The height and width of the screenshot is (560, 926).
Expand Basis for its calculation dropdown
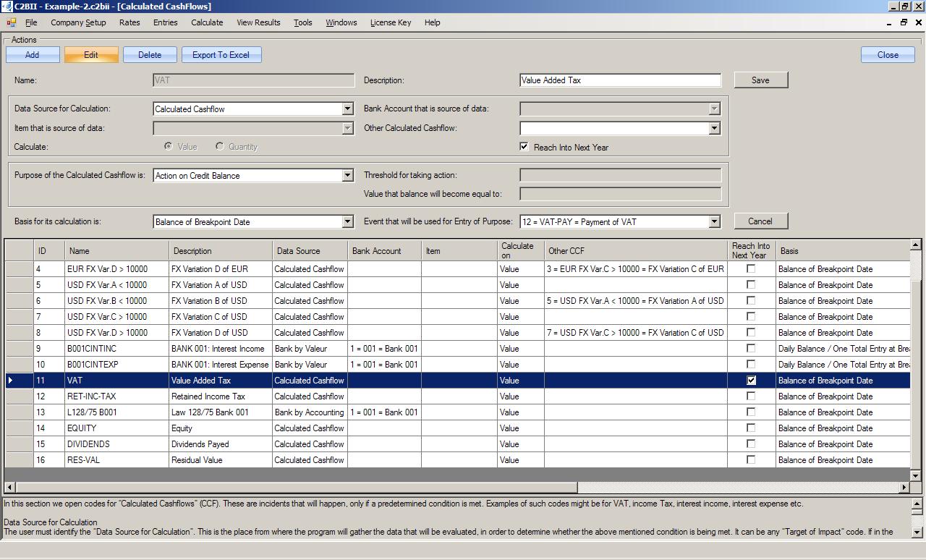pos(347,222)
